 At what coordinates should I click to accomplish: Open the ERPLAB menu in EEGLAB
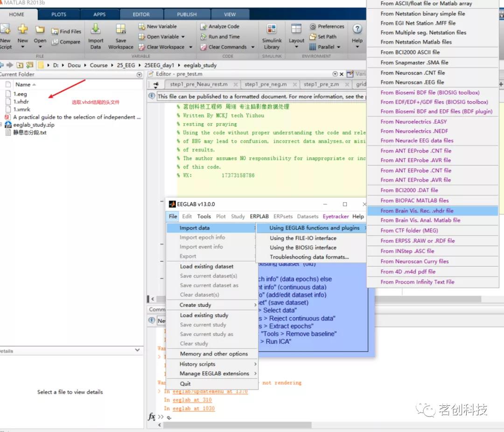pyautogui.click(x=259, y=216)
